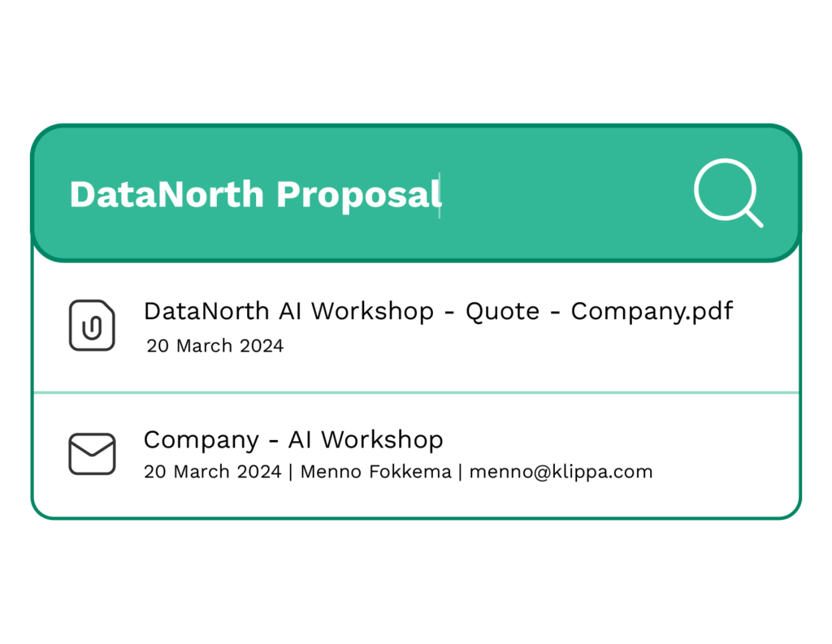Click the word "Proposal" in the search text
Screen dimensions: 832x644
358,195
